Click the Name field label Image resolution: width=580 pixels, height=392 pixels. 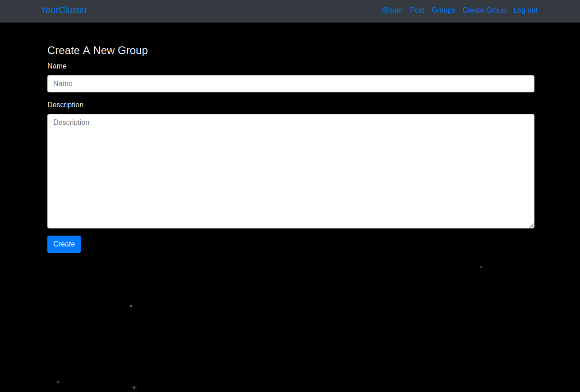tap(57, 66)
